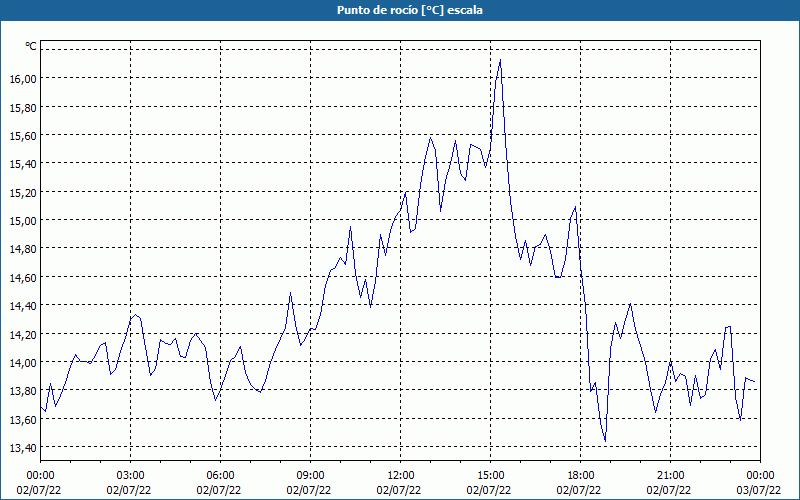The width and height of the screenshot is (800, 500).
Task: Click the 14,60 y-axis label
Action: click(22, 278)
